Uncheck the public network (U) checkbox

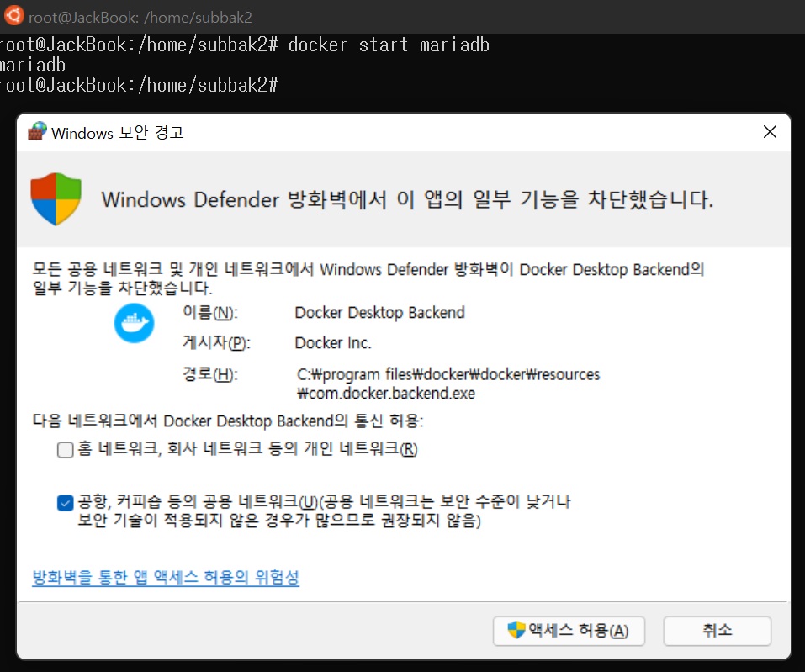coord(66,503)
